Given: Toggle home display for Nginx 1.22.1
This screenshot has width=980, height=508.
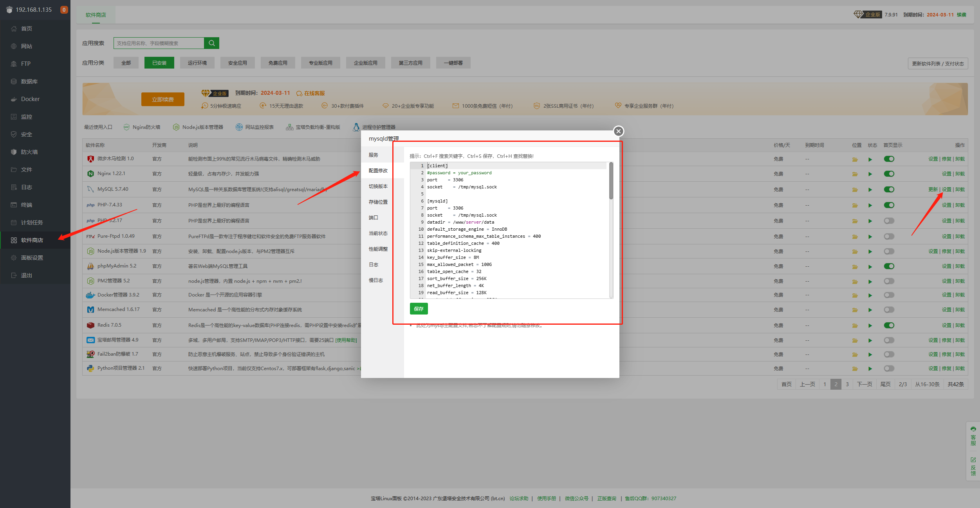Looking at the screenshot, I should pyautogui.click(x=889, y=174).
